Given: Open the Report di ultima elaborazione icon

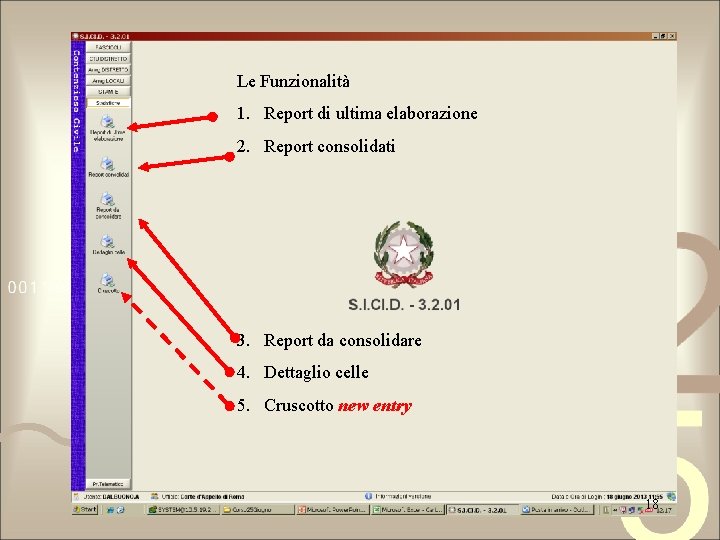Looking at the screenshot, I should [x=108, y=122].
